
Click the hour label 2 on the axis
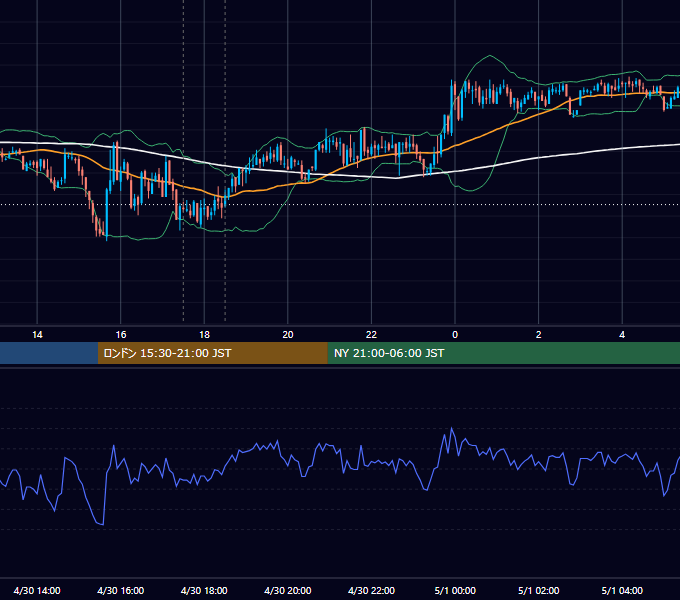click(538, 335)
